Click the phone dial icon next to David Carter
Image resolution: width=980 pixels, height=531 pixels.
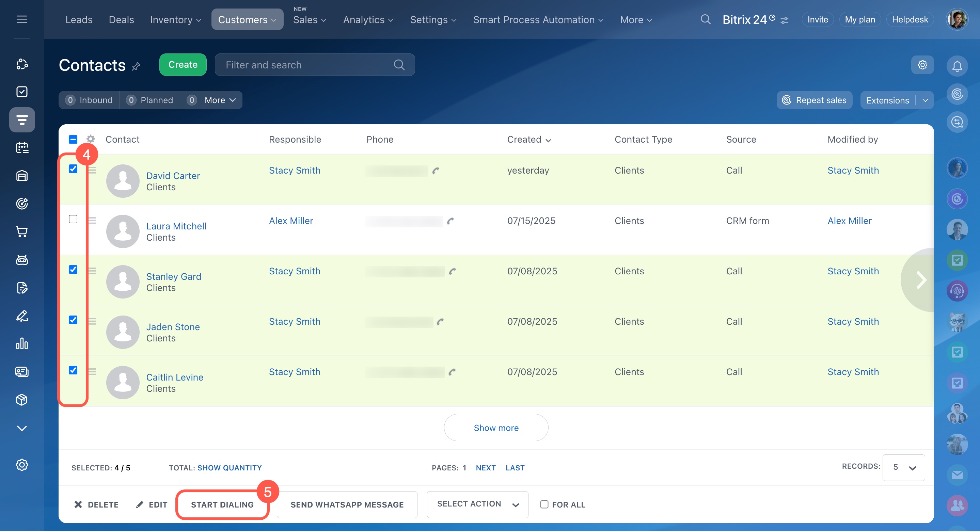tap(436, 171)
